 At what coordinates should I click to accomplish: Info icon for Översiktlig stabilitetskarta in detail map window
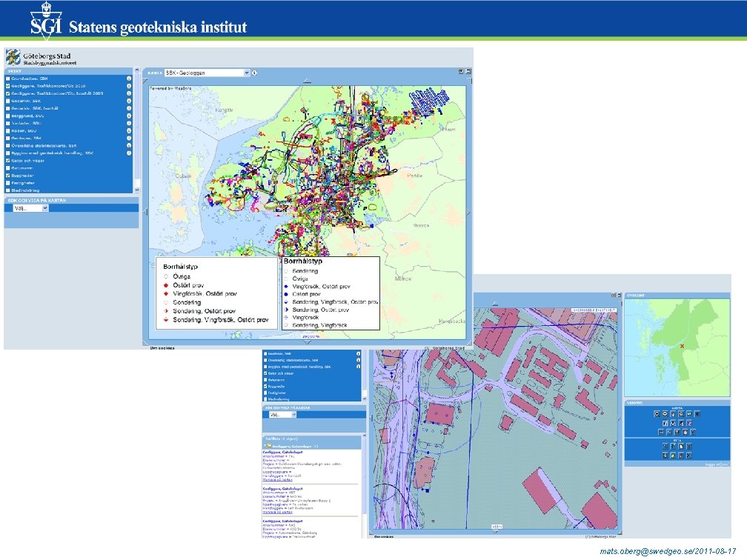(x=358, y=361)
